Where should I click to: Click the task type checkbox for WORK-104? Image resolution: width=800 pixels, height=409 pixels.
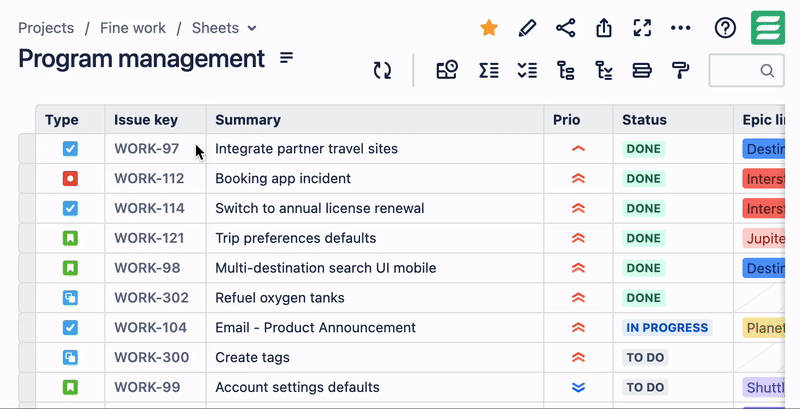click(x=70, y=328)
